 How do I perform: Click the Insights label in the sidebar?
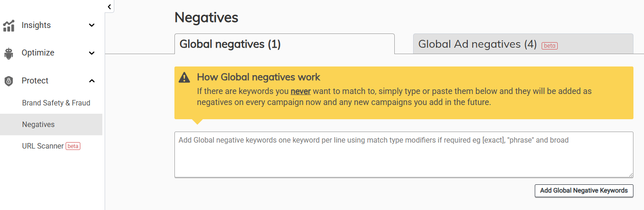tap(36, 26)
